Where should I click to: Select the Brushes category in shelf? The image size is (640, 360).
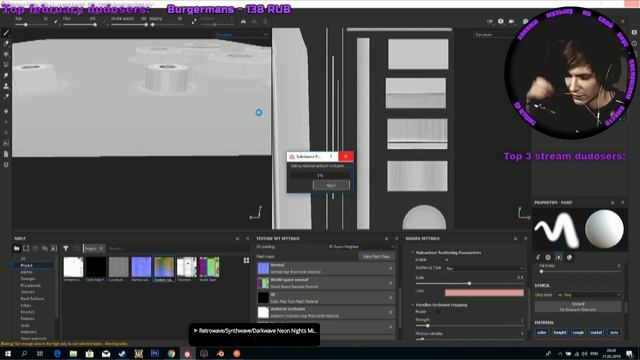[27, 312]
